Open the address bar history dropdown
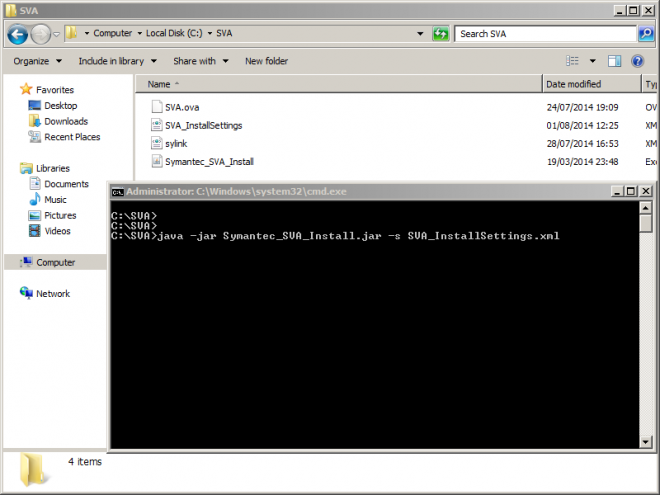This screenshot has height=495, width=660. [420, 34]
